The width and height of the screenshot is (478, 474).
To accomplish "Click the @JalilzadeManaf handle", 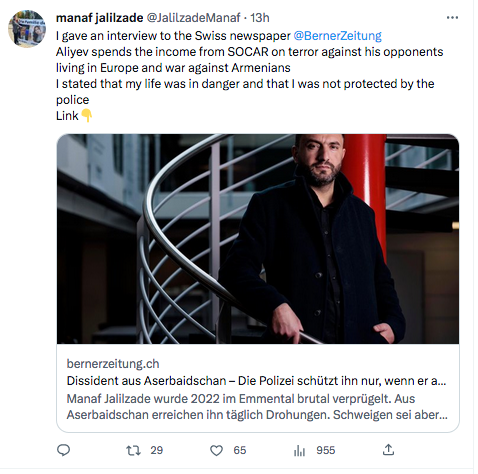I will tap(193, 18).
